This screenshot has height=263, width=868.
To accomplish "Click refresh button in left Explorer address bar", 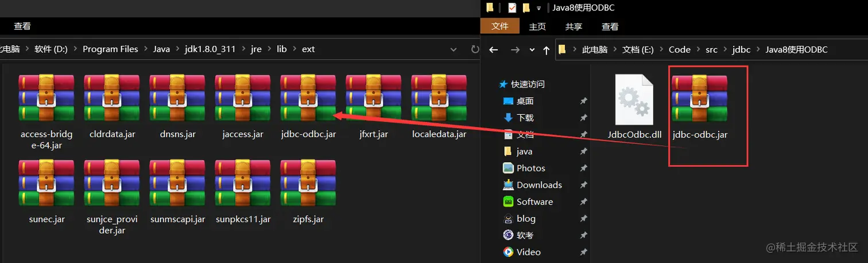I will pos(474,49).
